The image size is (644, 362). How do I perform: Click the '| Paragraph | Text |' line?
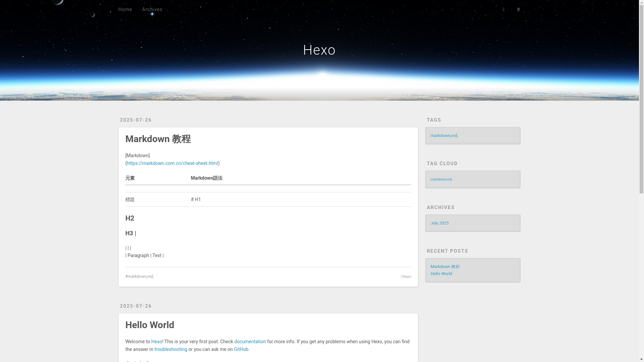pos(145,255)
